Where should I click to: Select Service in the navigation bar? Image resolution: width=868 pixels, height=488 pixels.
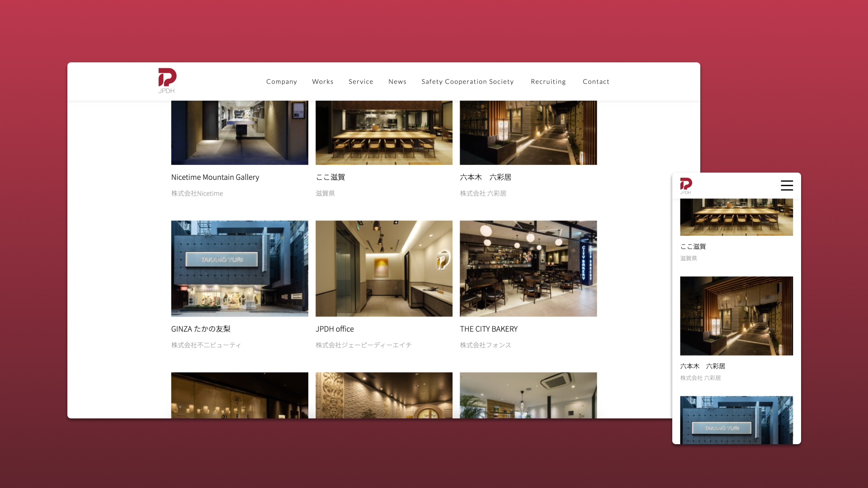[361, 82]
